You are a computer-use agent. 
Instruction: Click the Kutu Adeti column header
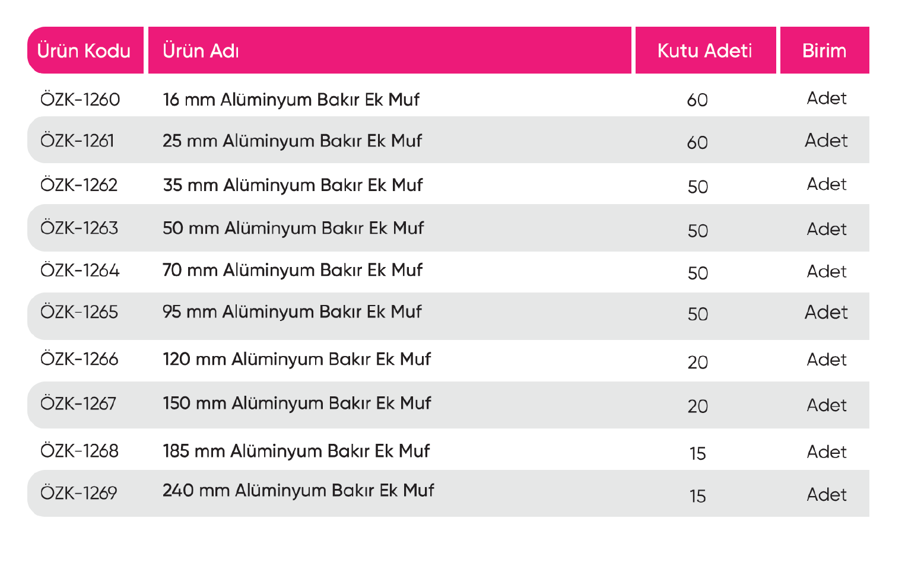click(704, 51)
